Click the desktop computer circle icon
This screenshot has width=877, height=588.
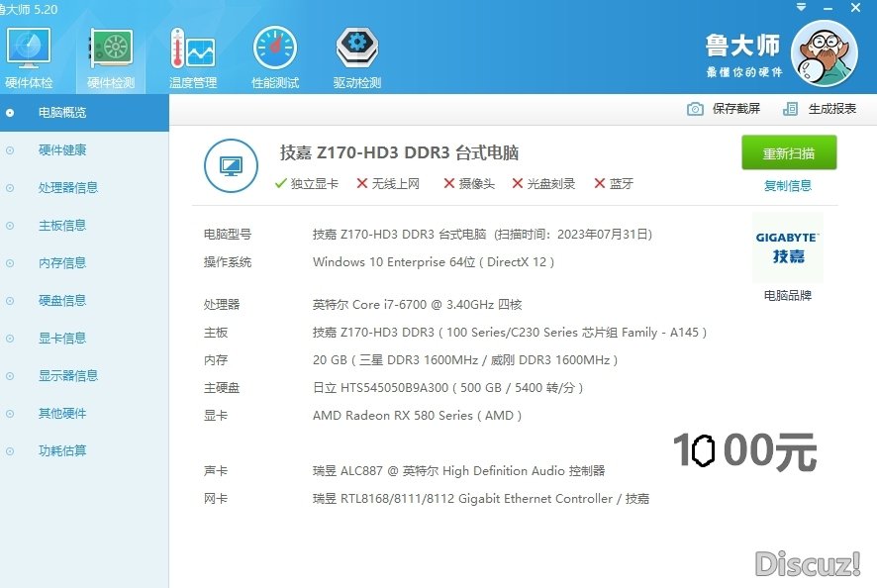[231, 165]
